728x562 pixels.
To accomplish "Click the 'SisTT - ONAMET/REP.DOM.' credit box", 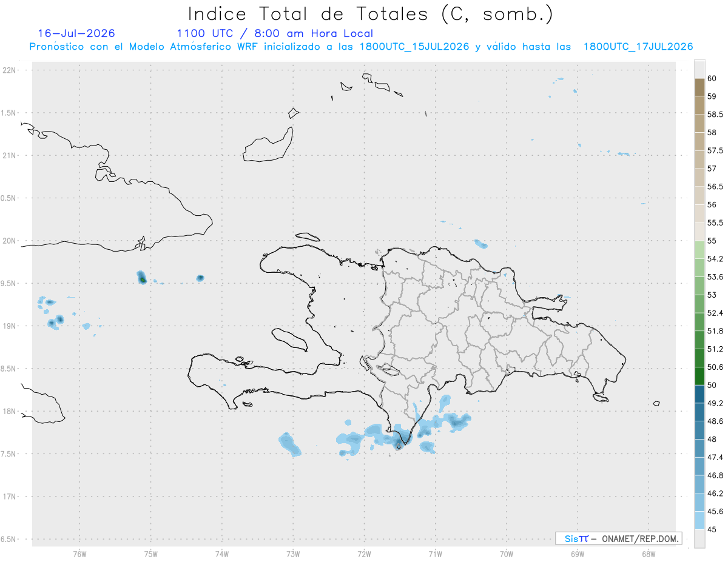I will tap(618, 538).
